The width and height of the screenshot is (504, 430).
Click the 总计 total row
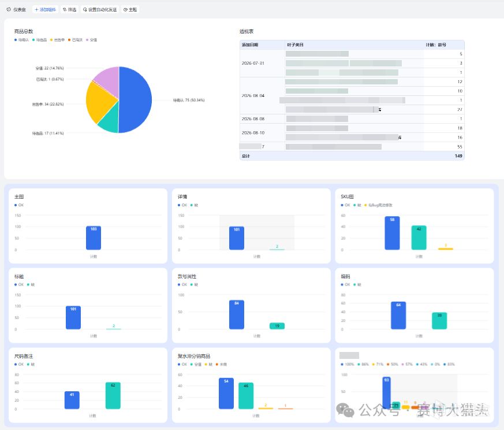pos(352,156)
